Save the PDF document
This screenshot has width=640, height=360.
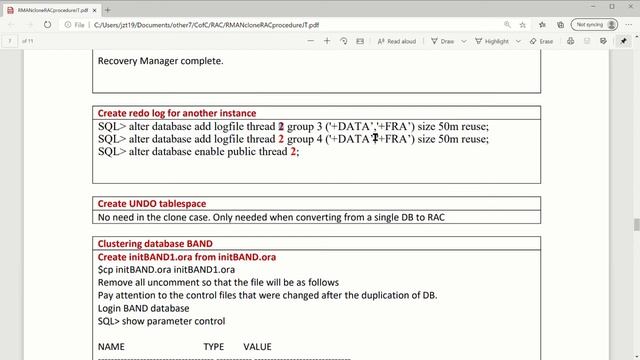pos(587,41)
